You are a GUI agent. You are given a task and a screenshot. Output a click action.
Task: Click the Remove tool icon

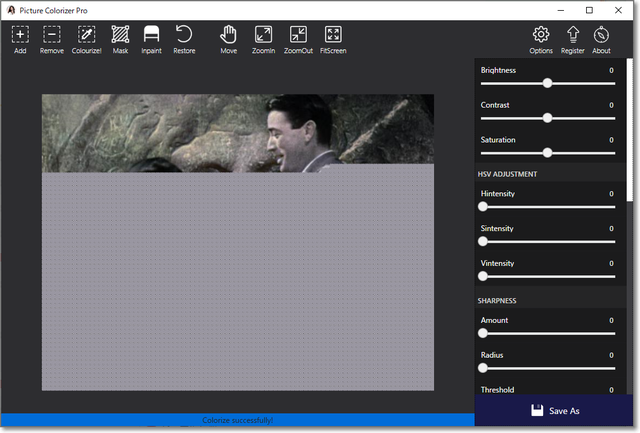pos(52,35)
